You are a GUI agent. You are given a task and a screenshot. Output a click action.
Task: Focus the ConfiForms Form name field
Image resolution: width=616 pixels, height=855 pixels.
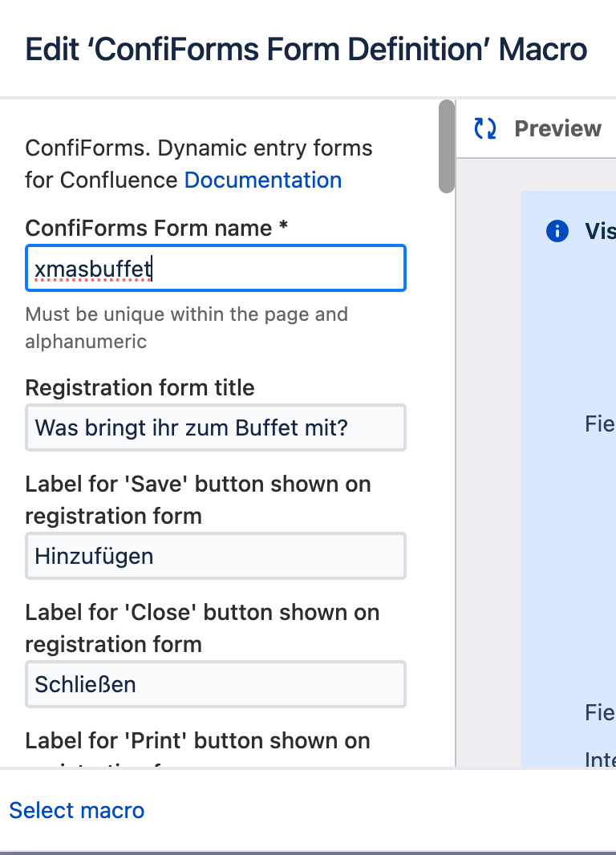(215, 269)
